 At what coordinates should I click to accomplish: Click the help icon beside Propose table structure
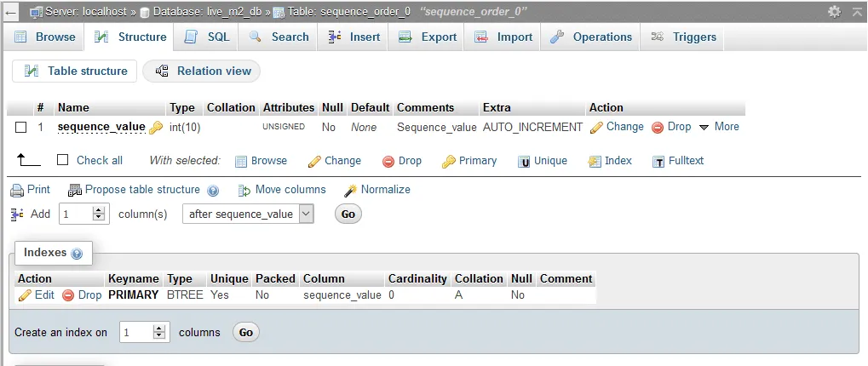(213, 191)
